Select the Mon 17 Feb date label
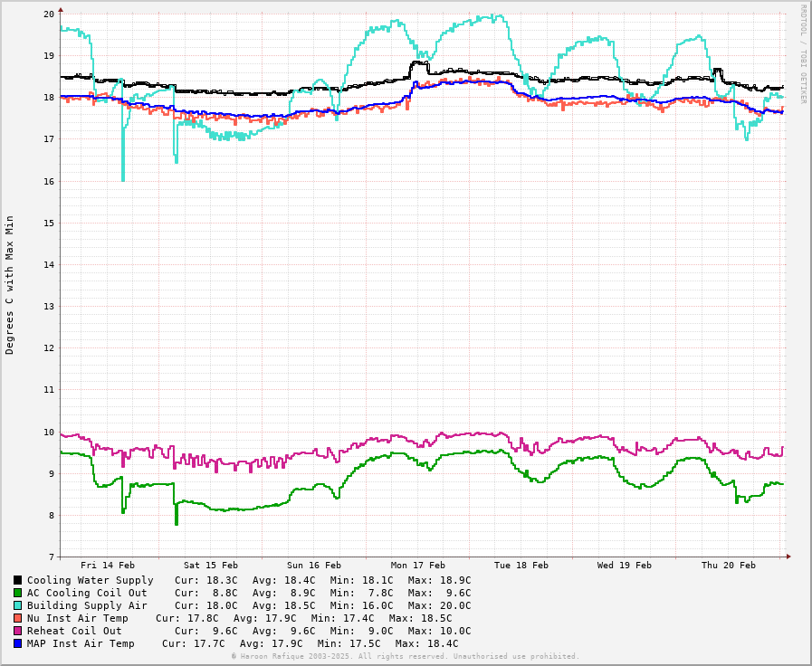Viewport: 812px width, 666px height. tap(418, 566)
